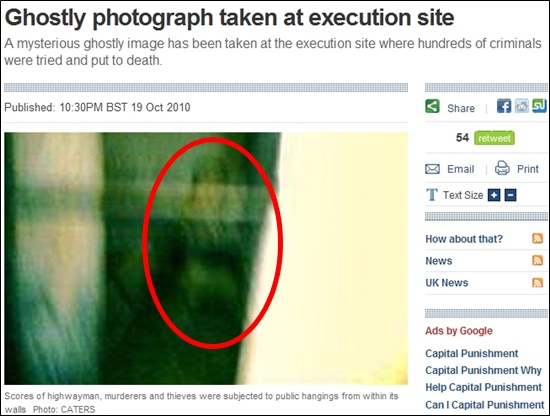Image resolution: width=550 pixels, height=416 pixels.
Task: Open the News section link
Action: pyautogui.click(x=438, y=261)
